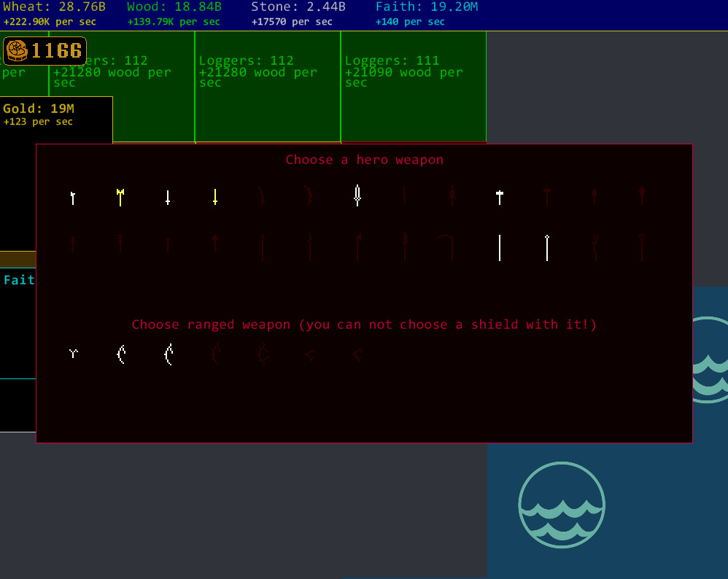Select the first white bow ranged weapon

coord(121,354)
